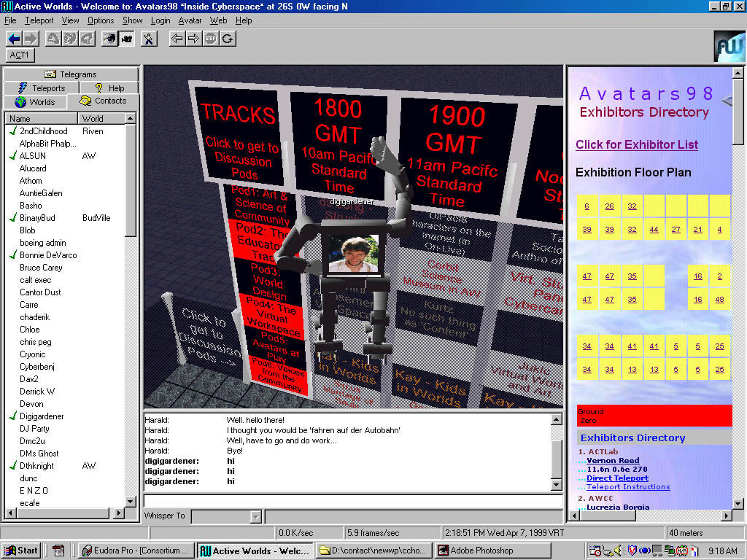Open the Teleport menu
The image size is (747, 560).
tap(39, 20)
